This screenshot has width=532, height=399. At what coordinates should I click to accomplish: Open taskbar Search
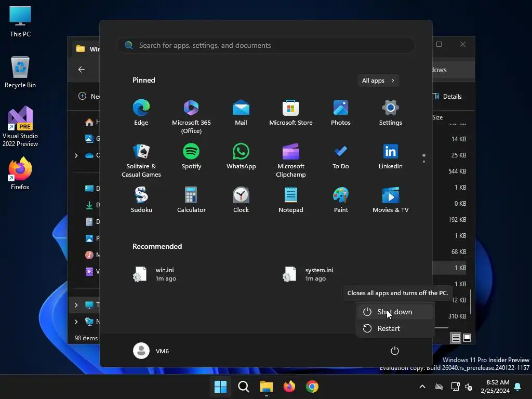point(243,387)
